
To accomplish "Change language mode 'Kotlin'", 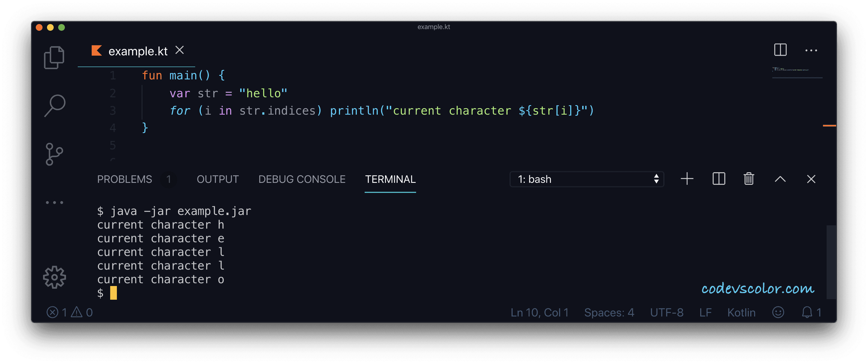I will click(x=741, y=313).
